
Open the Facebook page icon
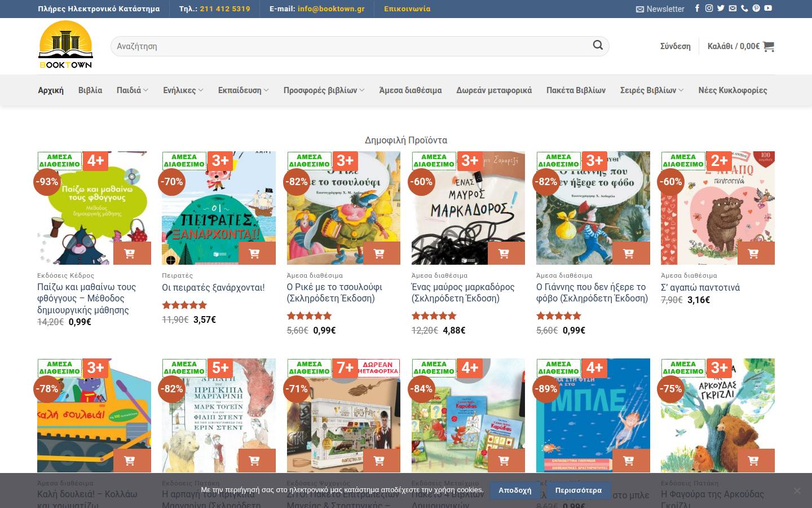pos(697,8)
